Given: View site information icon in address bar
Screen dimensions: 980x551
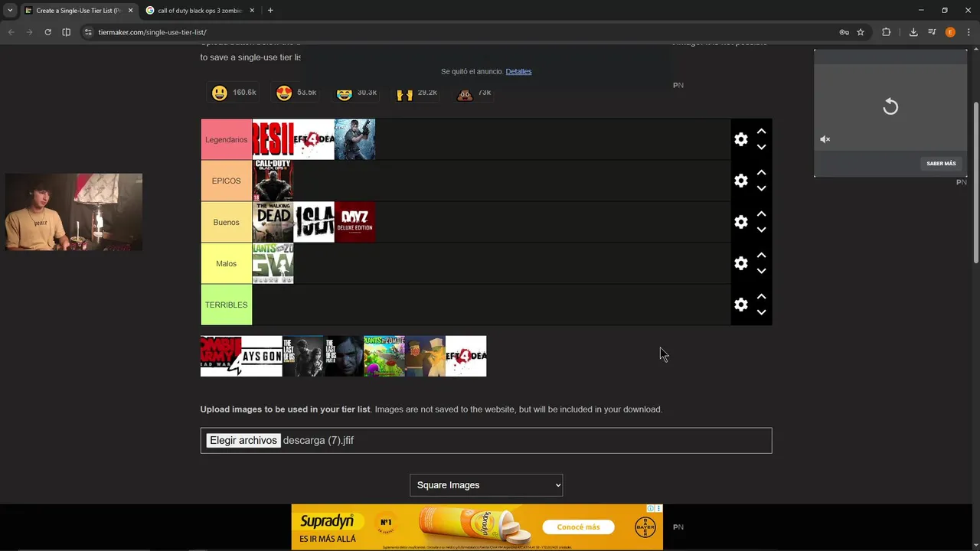Looking at the screenshot, I should click(x=88, y=32).
